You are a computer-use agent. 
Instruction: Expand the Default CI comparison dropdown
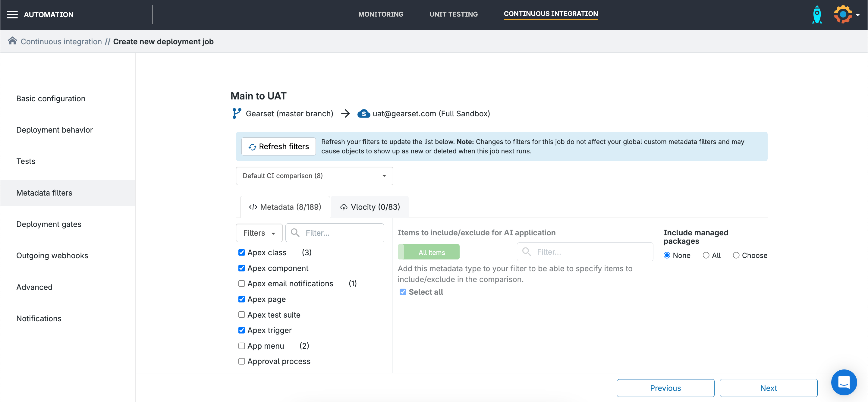point(314,176)
